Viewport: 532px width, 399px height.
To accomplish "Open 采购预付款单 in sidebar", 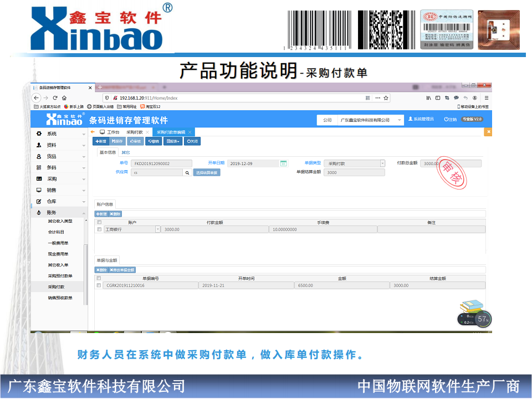I will [60, 276].
